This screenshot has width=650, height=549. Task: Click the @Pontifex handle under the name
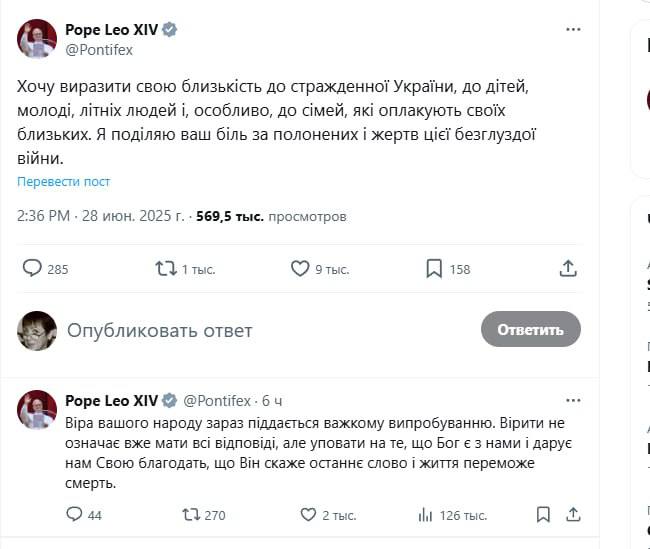tap(99, 49)
